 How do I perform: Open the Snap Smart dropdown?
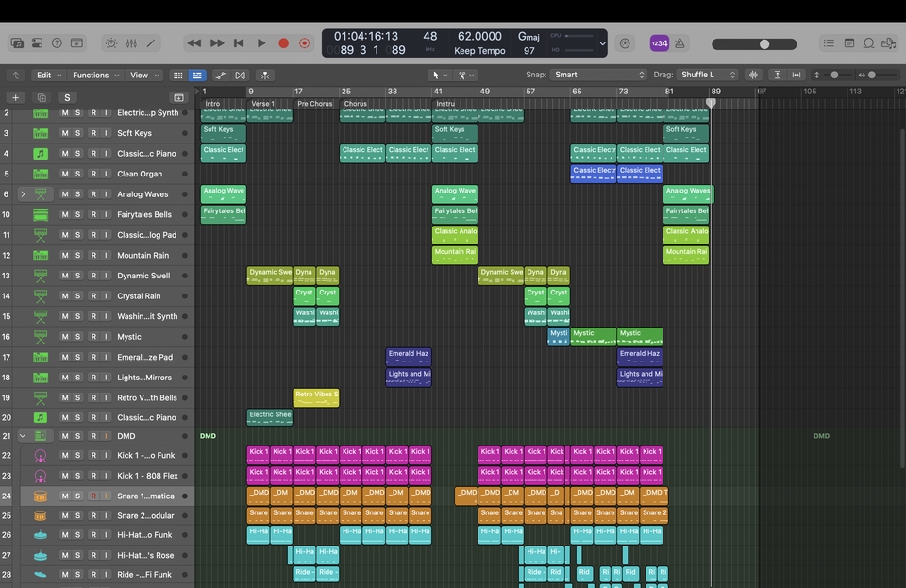pyautogui.click(x=598, y=75)
